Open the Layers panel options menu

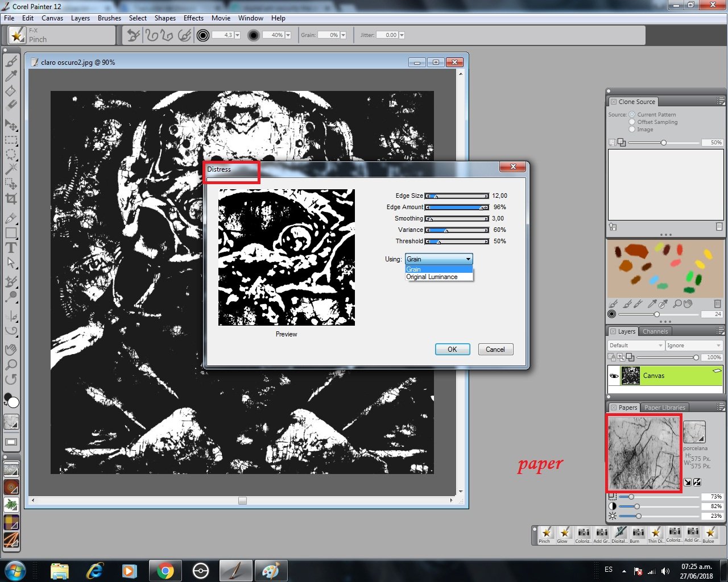(x=721, y=331)
